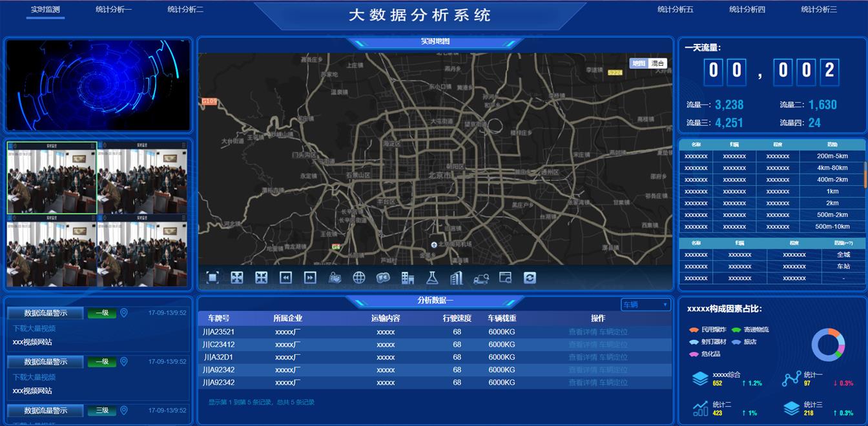The height and width of the screenshot is (426, 868).
Task: Click location pin beside the 三级 alert badge
Action: coord(124,410)
